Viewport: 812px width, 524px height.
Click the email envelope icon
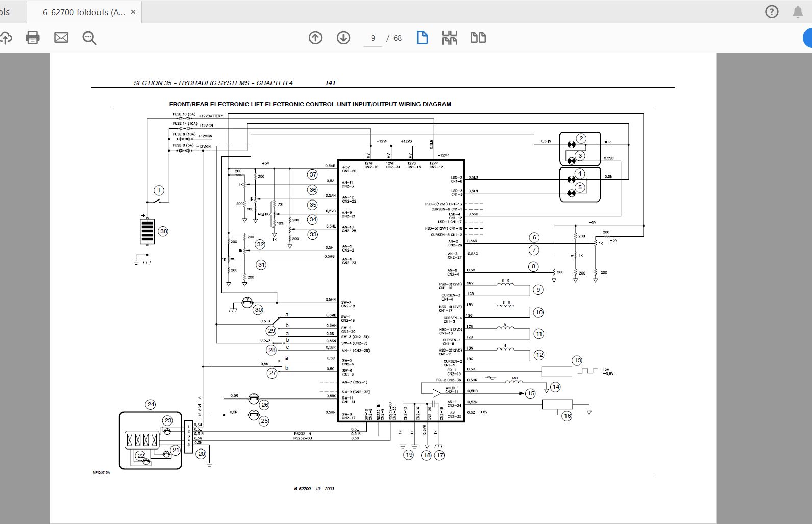click(61, 37)
